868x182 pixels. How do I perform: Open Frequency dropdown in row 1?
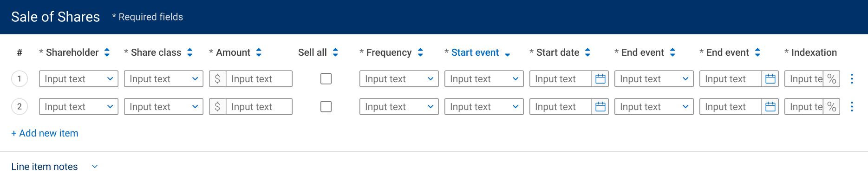coord(399,79)
